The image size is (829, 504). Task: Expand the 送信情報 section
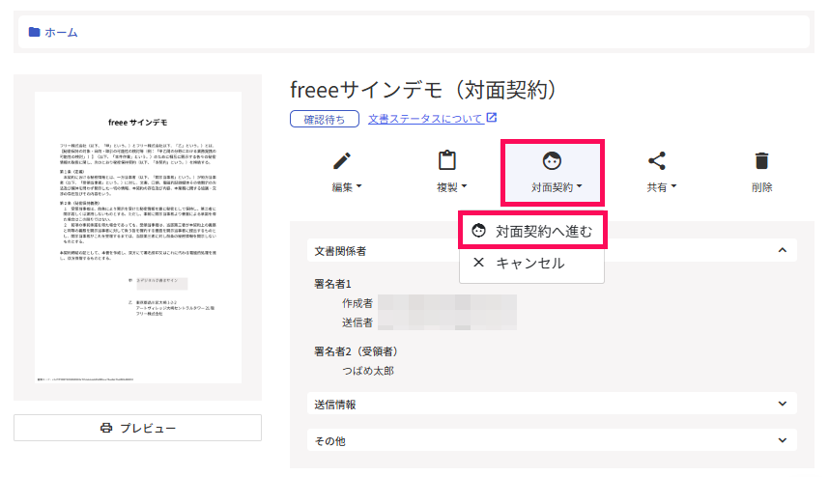[552, 404]
